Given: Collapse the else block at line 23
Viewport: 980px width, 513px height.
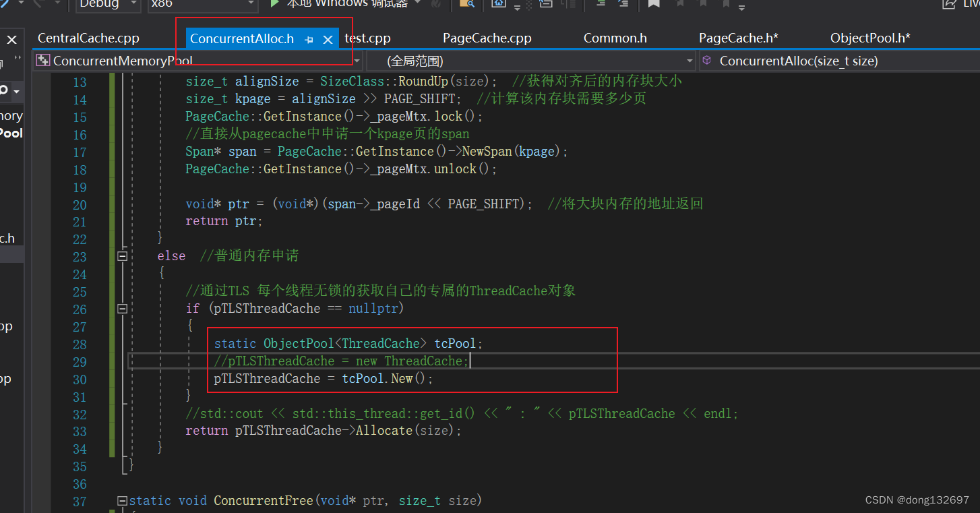Looking at the screenshot, I should 122,256.
